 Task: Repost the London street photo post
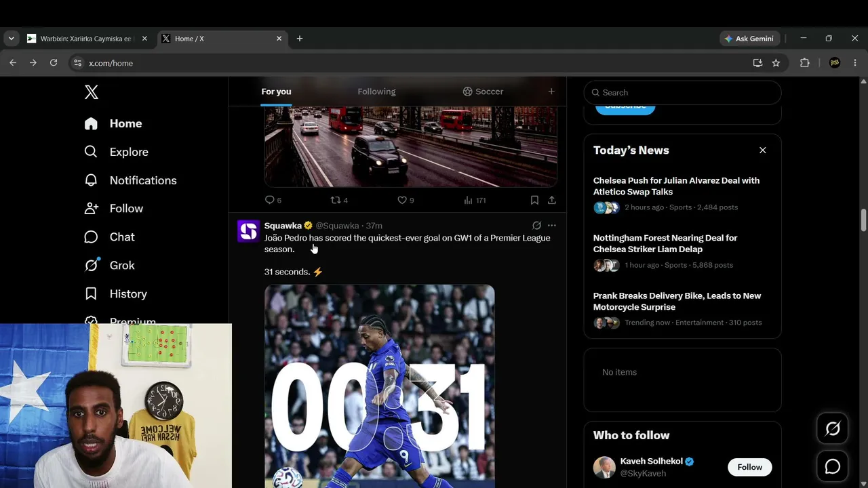pos(338,200)
